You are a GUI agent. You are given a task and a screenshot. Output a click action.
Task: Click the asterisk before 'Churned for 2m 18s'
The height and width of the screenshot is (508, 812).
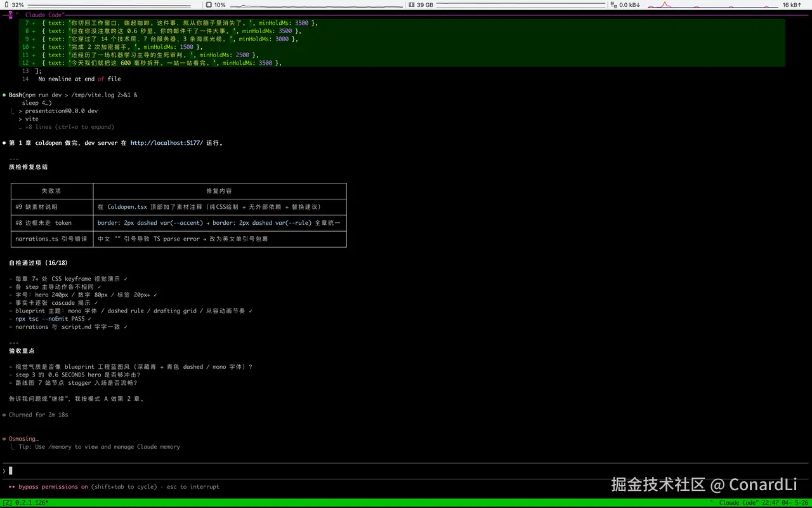4,415
